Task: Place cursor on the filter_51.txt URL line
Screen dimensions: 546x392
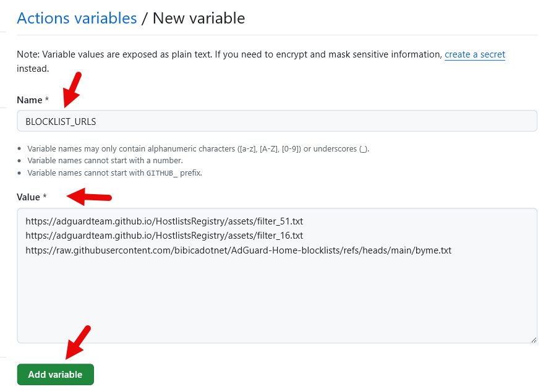Action: 164,221
